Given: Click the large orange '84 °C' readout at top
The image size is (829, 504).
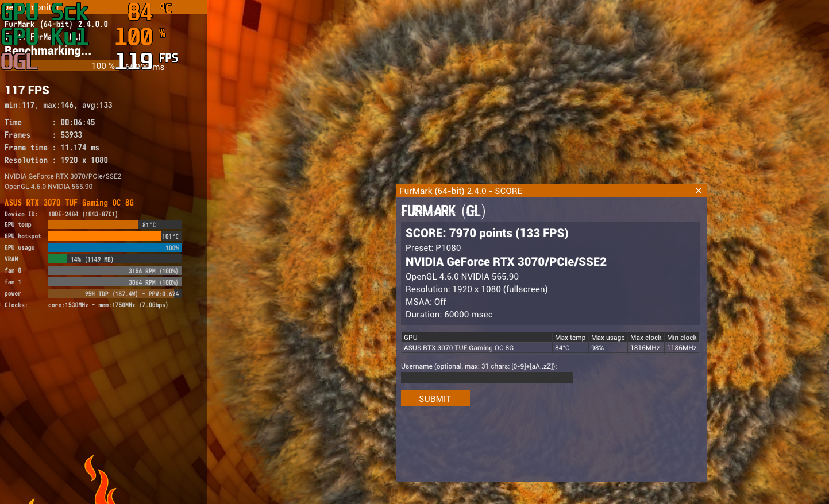Looking at the screenshot, I should [x=149, y=11].
